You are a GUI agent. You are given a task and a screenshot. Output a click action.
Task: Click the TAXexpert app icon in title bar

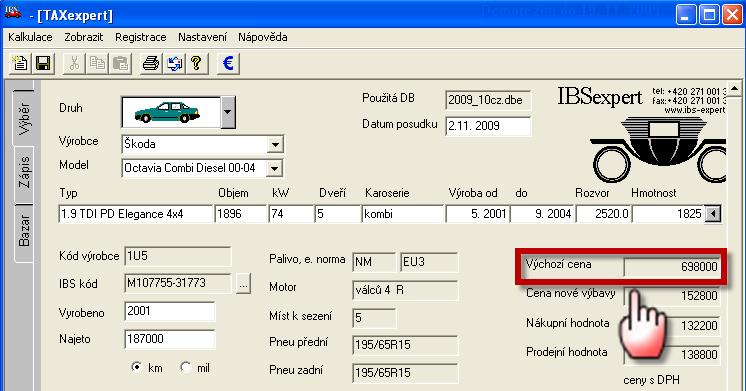[x=13, y=13]
